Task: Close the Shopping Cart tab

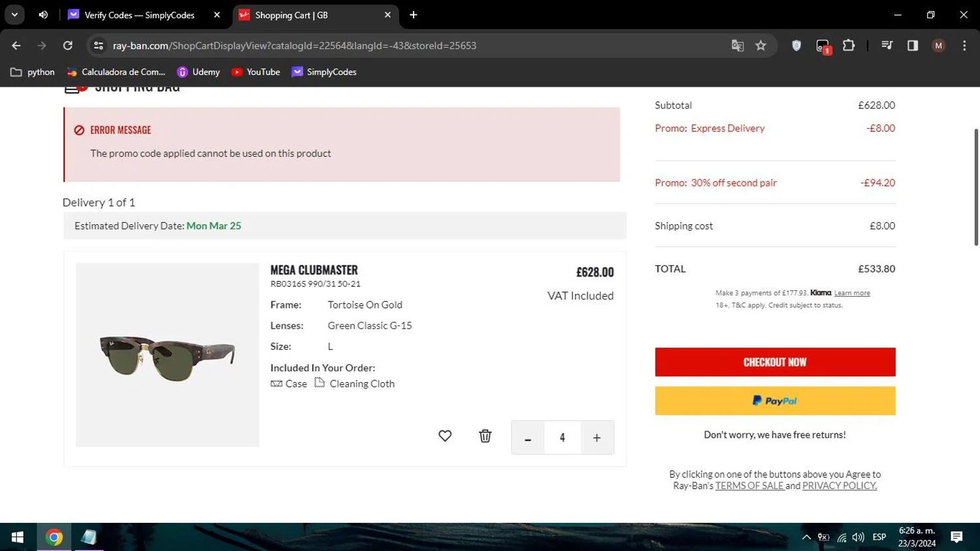Action: pos(387,15)
